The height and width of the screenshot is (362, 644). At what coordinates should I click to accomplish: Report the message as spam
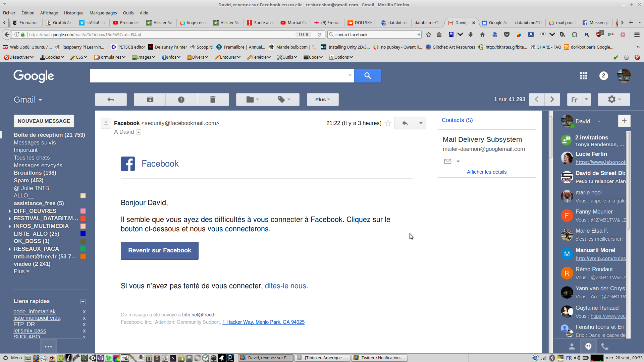181,100
